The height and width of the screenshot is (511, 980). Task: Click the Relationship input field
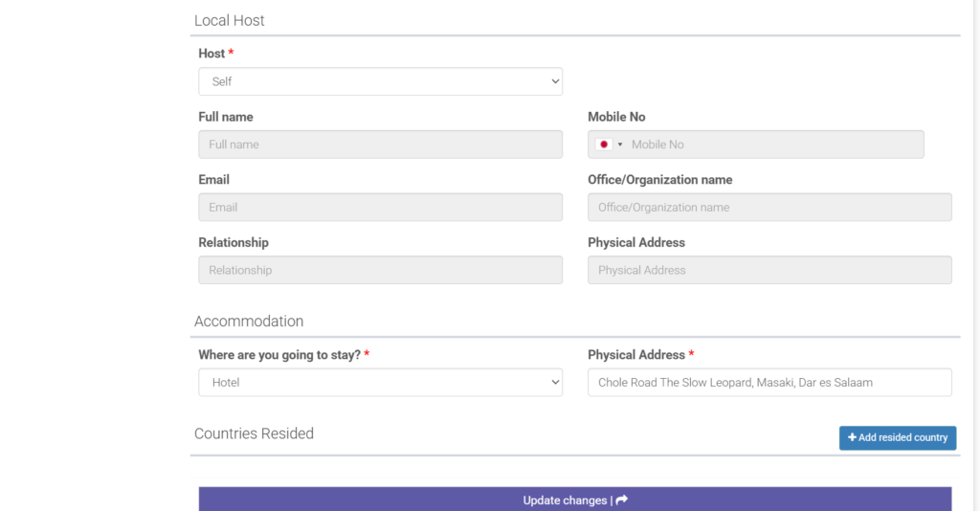(380, 270)
